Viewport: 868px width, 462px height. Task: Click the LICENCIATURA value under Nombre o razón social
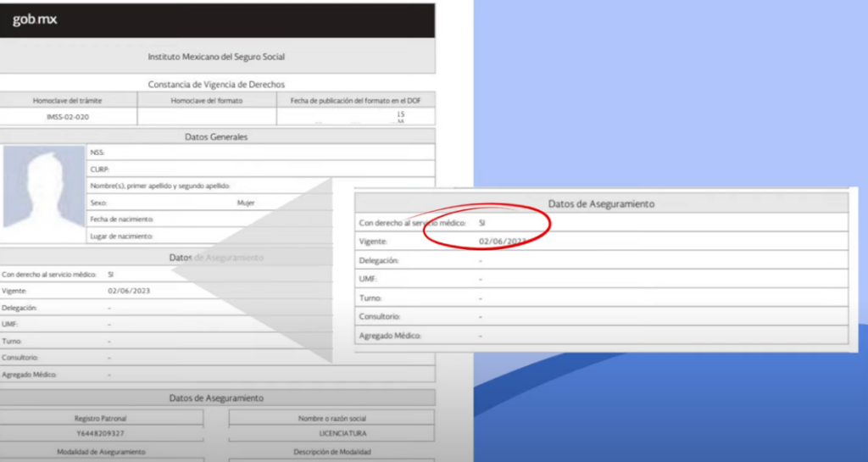pos(331,433)
